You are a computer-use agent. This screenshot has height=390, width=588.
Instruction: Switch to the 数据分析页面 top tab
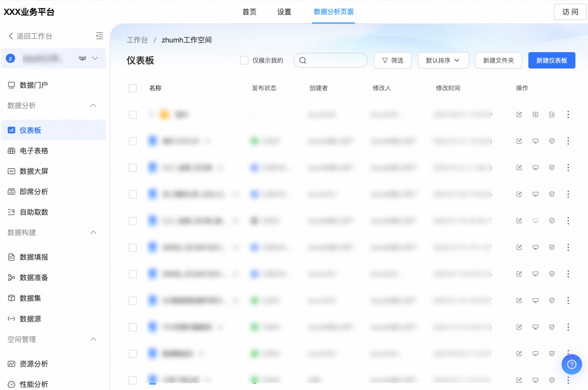tap(334, 12)
